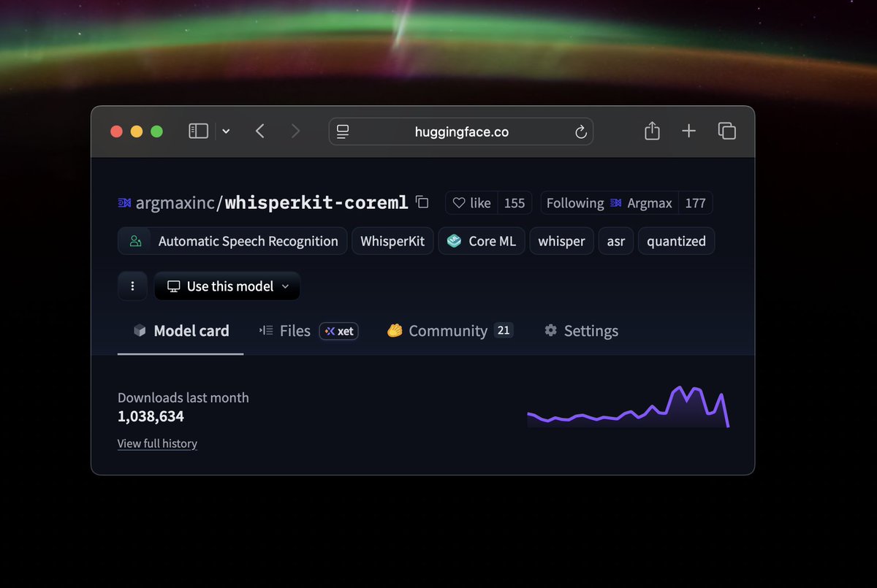Screen dimensions: 877x588
Task: Click the Downloads last month label
Action: click(183, 397)
